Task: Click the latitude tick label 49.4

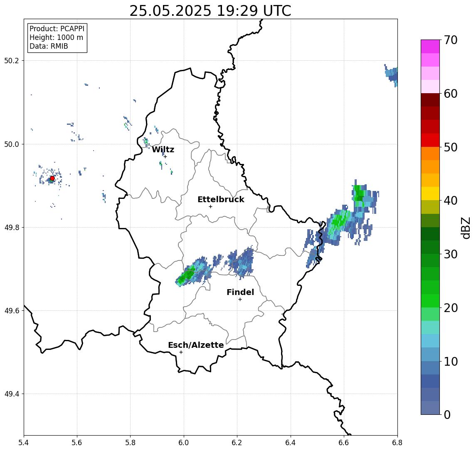Action: (12, 394)
